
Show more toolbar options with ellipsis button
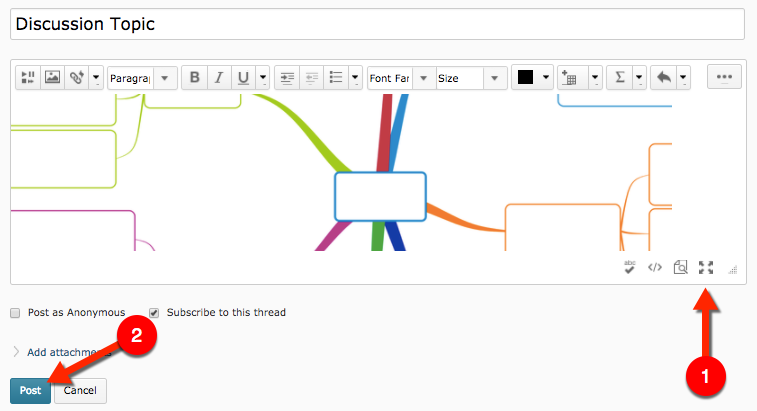tap(724, 77)
